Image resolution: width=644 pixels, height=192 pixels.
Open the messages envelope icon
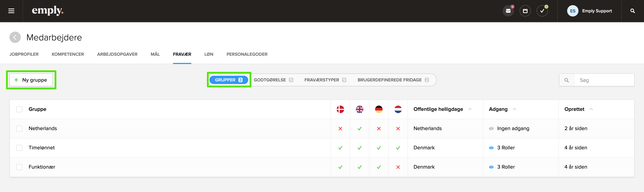click(508, 11)
